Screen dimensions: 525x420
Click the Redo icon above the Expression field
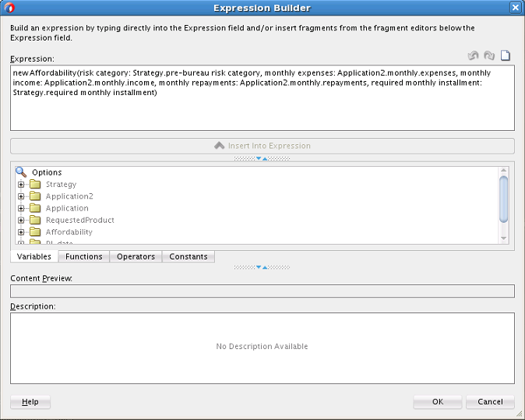click(489, 55)
